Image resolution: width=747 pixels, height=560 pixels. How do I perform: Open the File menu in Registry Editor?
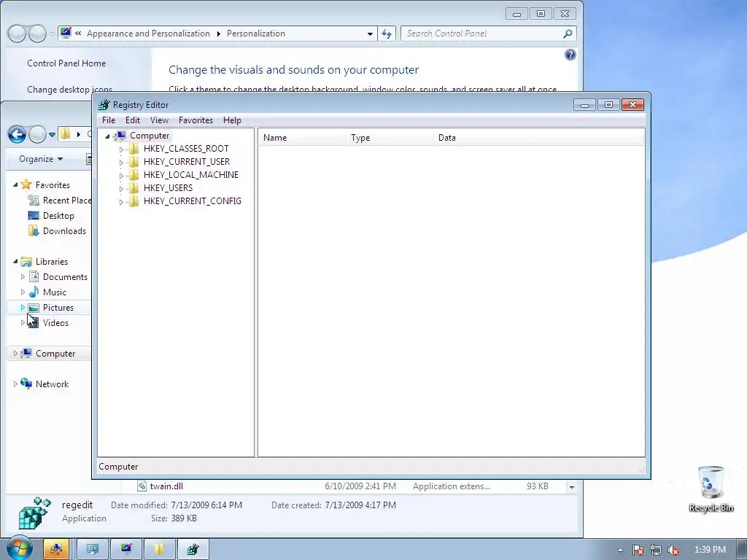109,120
